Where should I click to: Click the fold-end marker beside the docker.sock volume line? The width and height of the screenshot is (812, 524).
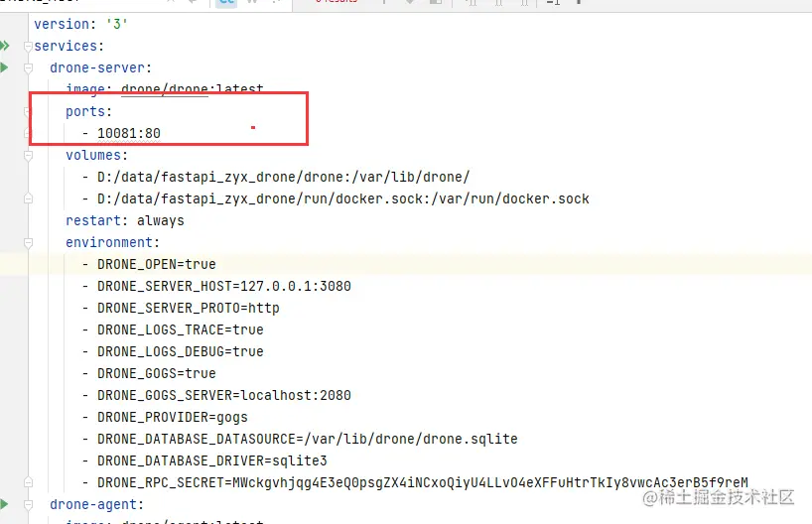[x=28, y=198]
